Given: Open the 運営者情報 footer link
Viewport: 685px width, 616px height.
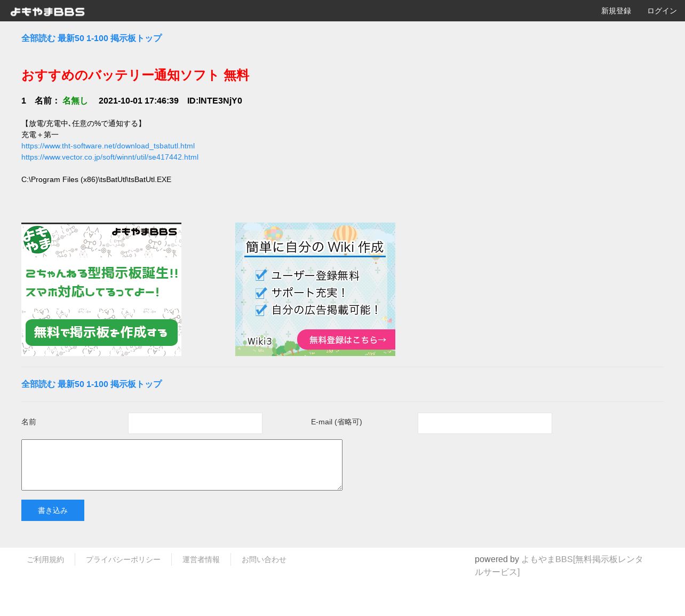Looking at the screenshot, I should (201, 559).
